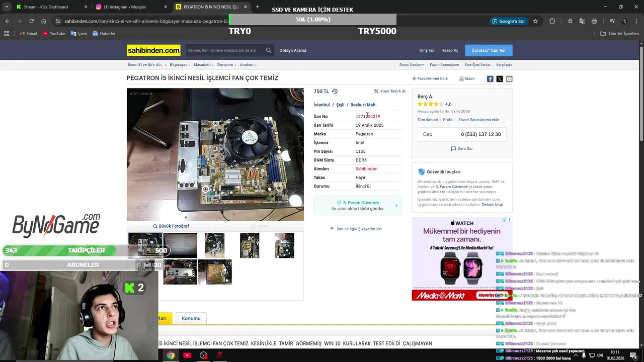
Task: Click the Chrome address bar URL
Action: 146,21
